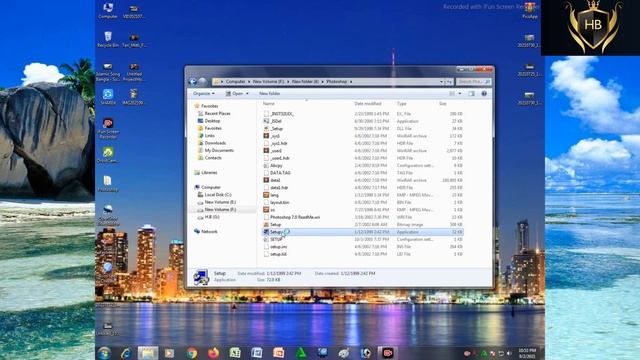
Task: Click New folder in the toolbar
Action: (x=269, y=93)
